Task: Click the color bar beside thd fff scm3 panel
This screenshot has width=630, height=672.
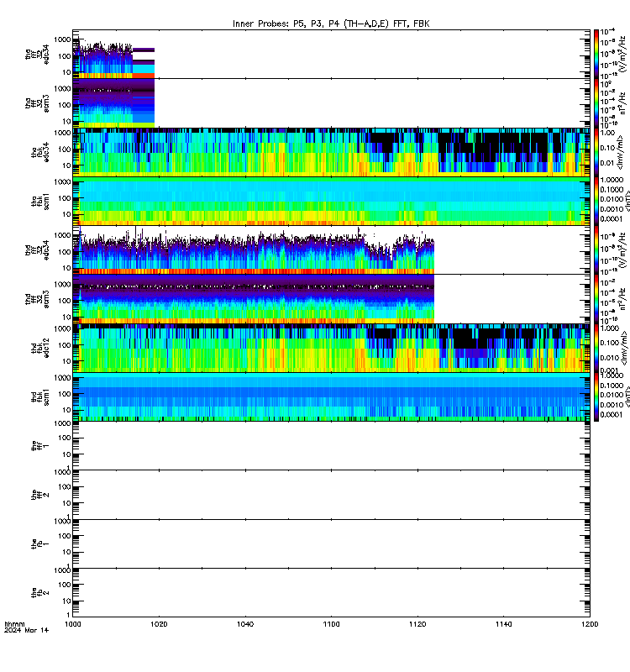Action: click(596, 299)
